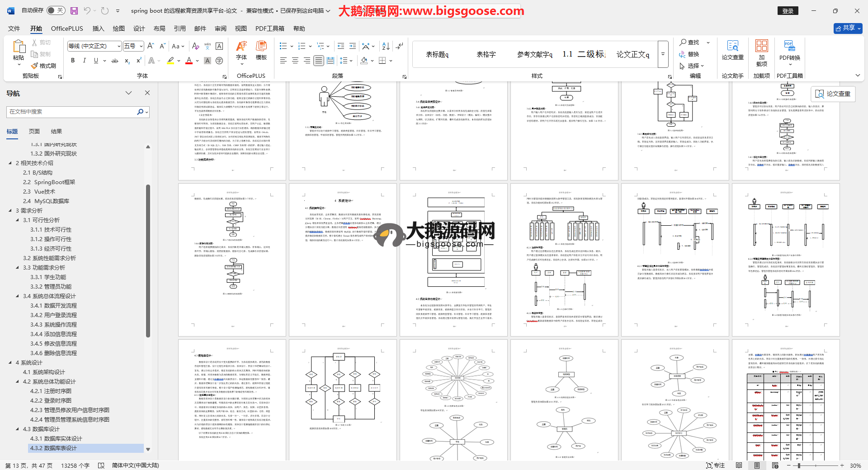Collapse the '3 需求分析' heading in navigation

[x=10, y=211]
